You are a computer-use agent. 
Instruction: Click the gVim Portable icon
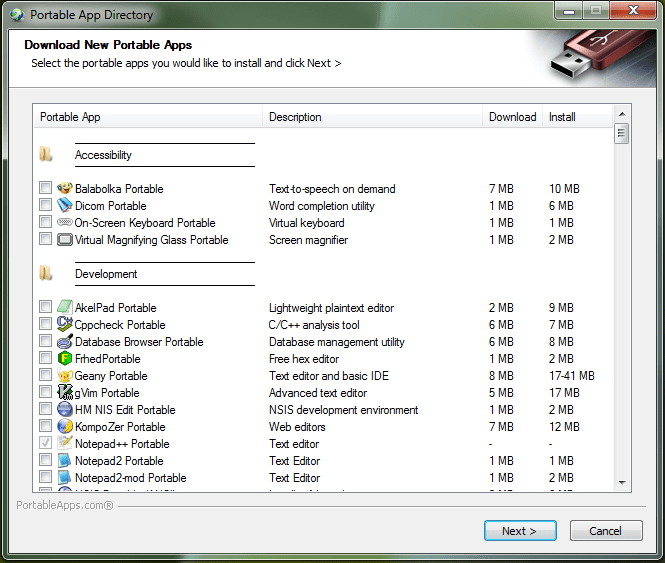pos(65,393)
